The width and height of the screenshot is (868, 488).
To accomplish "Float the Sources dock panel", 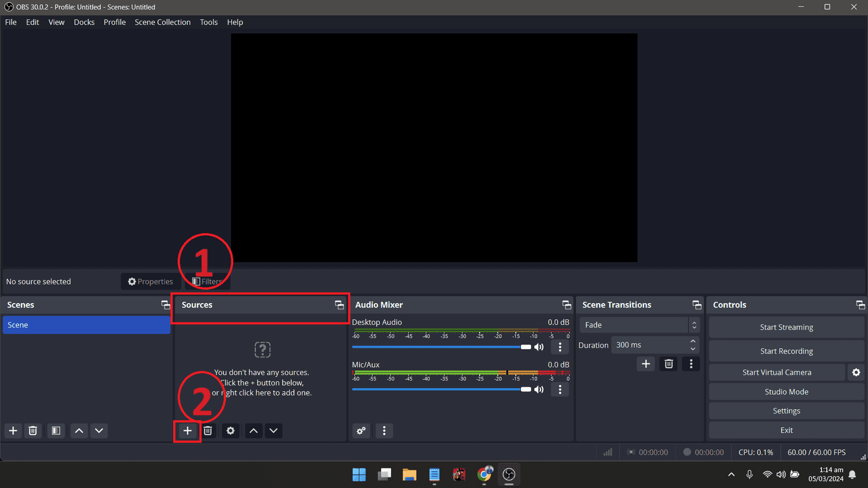I will coord(339,305).
